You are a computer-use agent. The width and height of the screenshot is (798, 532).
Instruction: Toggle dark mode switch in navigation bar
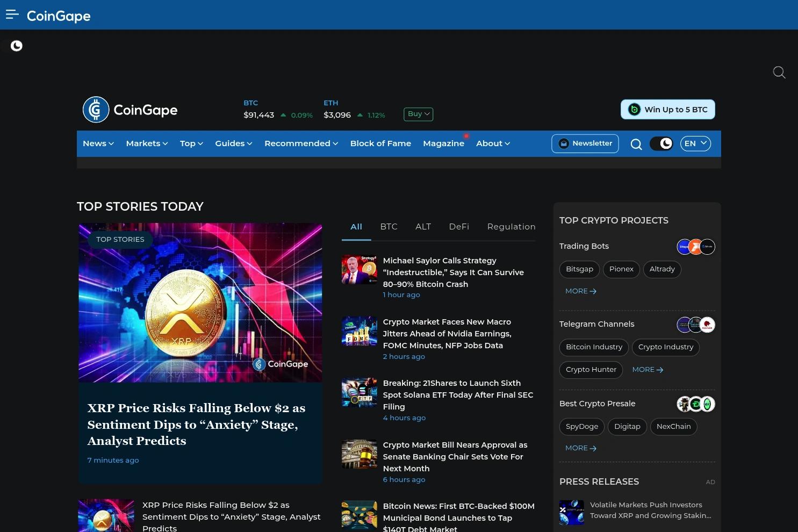661,143
